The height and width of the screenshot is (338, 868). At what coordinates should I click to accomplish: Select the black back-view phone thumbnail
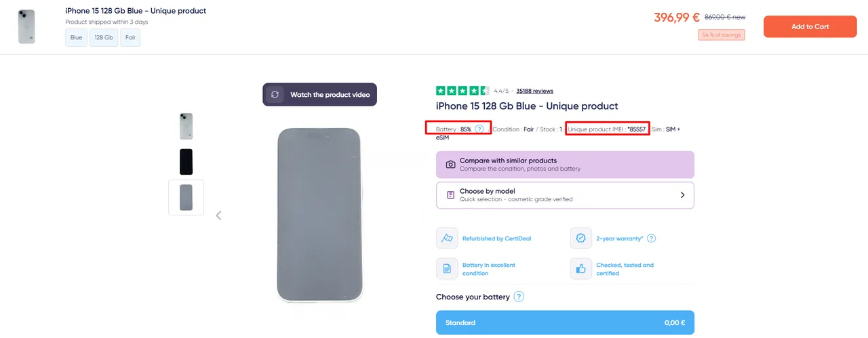pyautogui.click(x=186, y=162)
